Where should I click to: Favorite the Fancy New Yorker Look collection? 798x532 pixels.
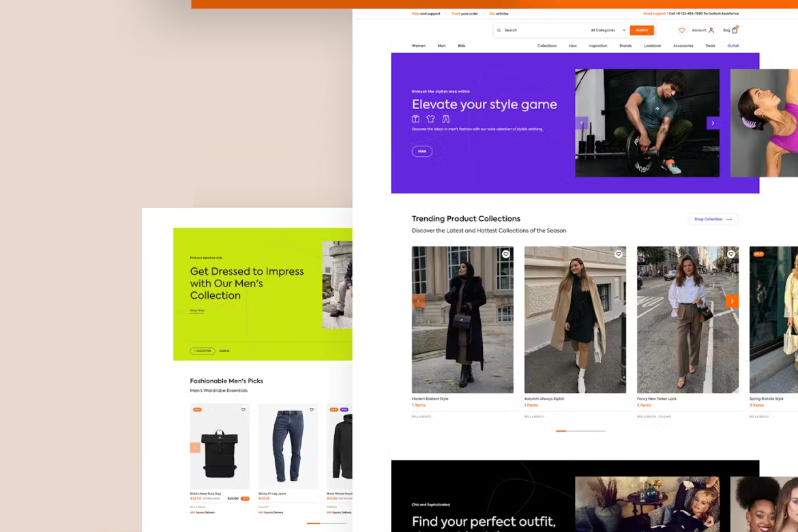pyautogui.click(x=731, y=254)
